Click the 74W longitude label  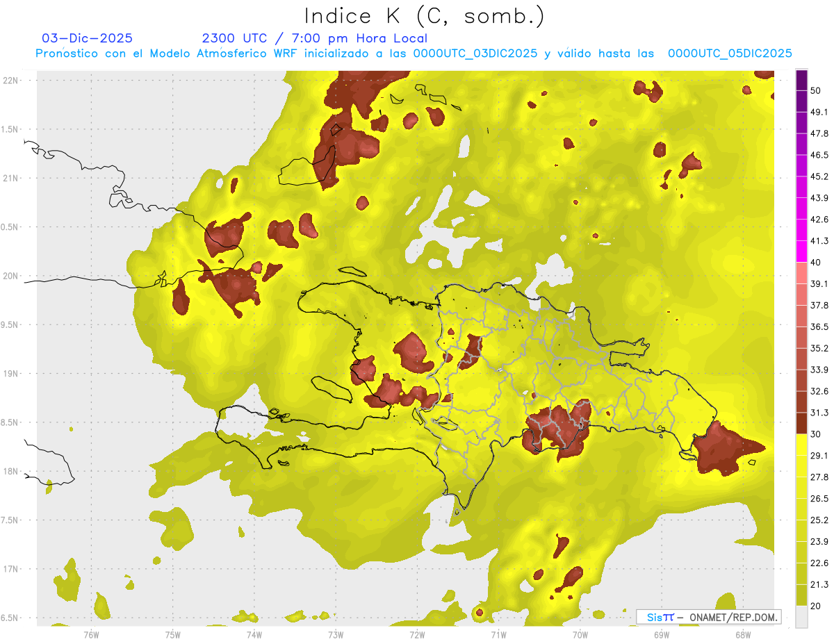pos(254,635)
